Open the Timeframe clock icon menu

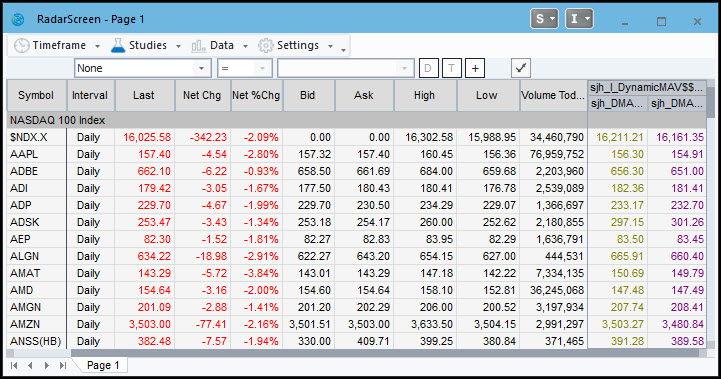(x=21, y=46)
